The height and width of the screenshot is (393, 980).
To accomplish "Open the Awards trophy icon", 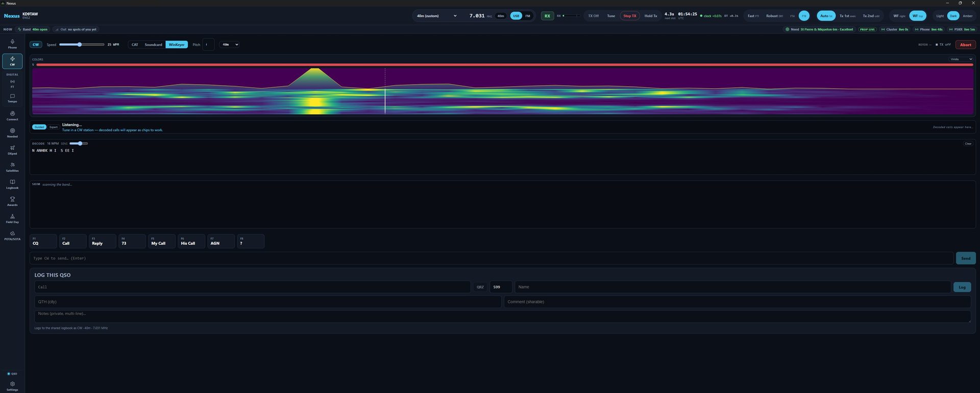I will [12, 201].
